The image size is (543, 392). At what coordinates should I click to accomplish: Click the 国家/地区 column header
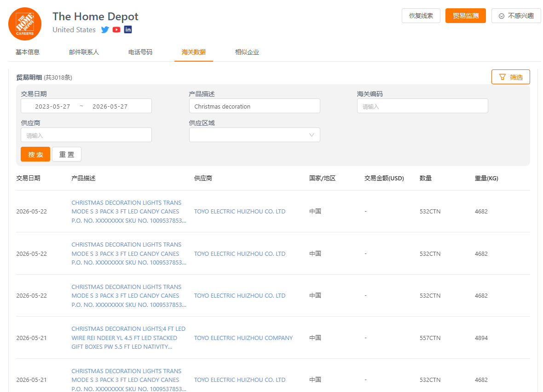click(323, 179)
